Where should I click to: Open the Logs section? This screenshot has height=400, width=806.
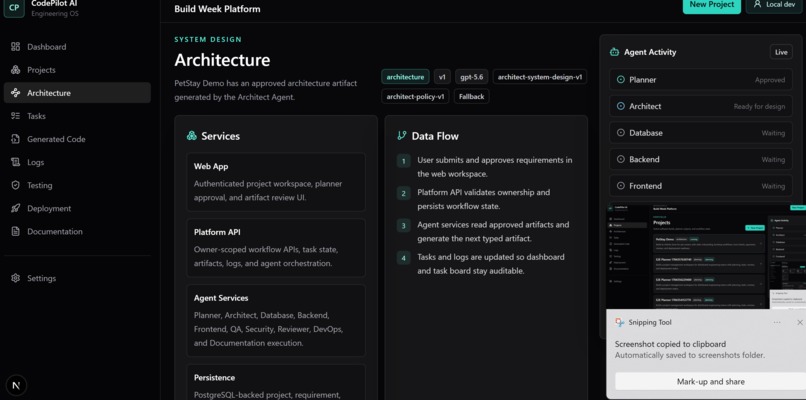(x=77, y=162)
